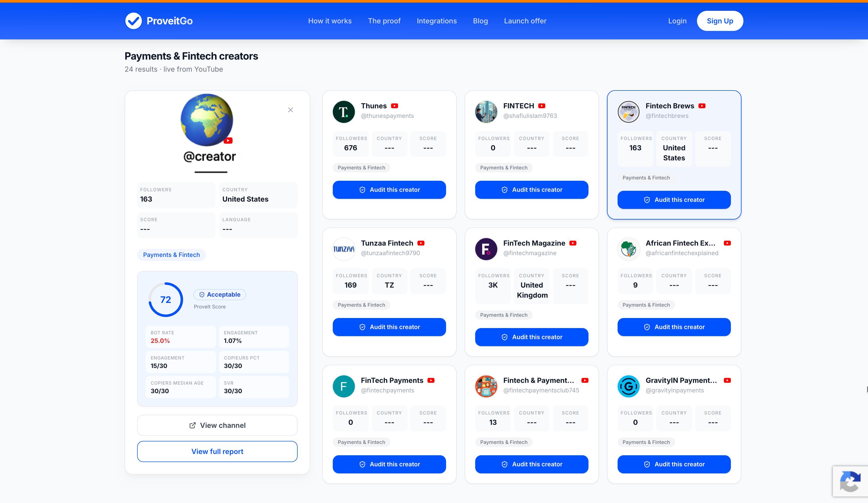This screenshot has width=868, height=503.
Task: Close the @creator detail panel
Action: (x=290, y=110)
